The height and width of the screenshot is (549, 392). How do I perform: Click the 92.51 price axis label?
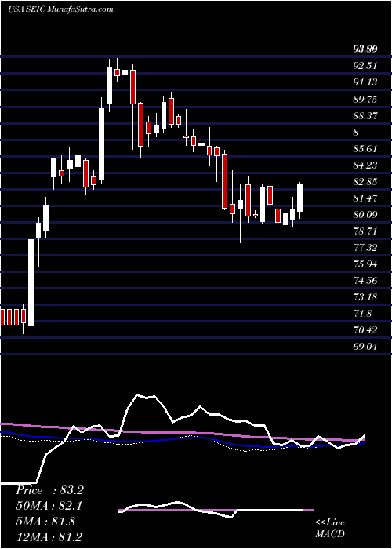click(x=365, y=65)
